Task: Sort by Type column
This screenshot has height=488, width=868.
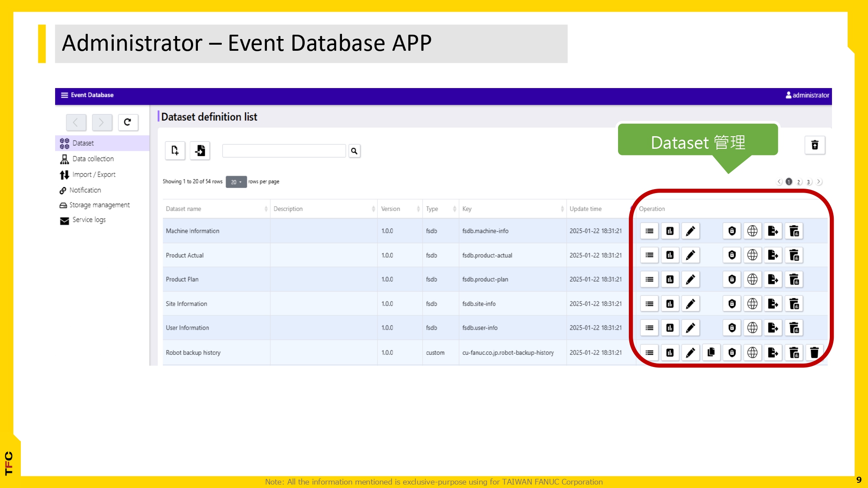Action: click(441, 209)
